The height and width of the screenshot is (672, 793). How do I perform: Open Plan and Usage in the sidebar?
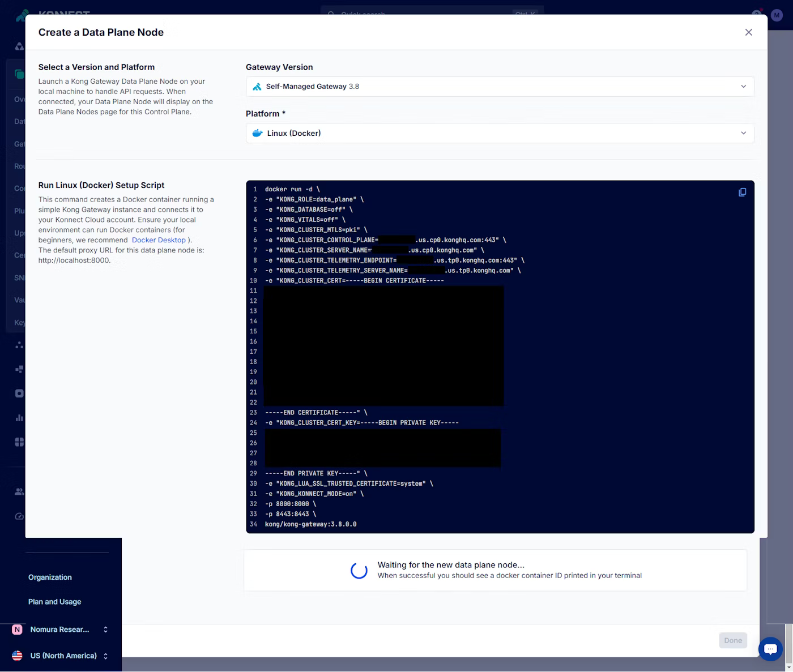point(54,602)
